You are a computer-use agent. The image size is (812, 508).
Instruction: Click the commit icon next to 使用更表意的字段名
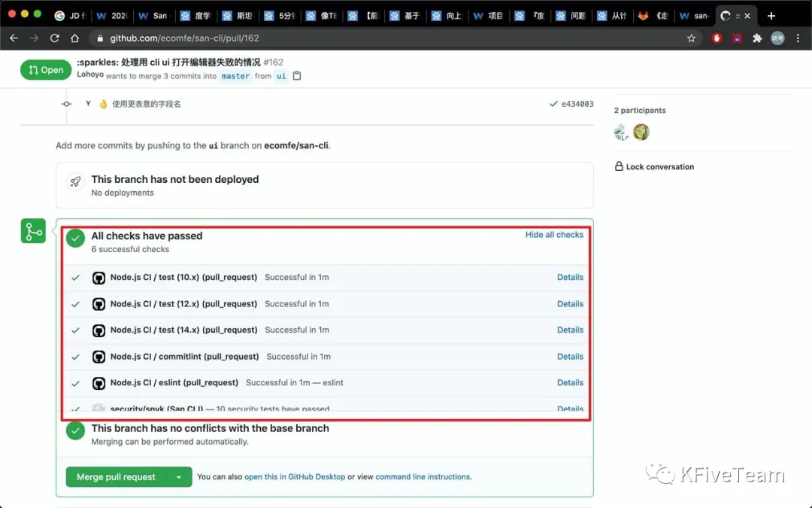coord(66,104)
